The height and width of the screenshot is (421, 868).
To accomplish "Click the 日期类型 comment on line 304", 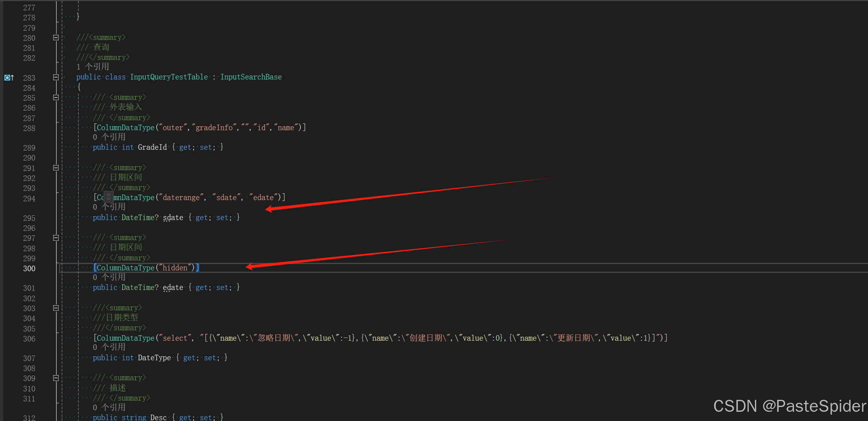I will [121, 318].
